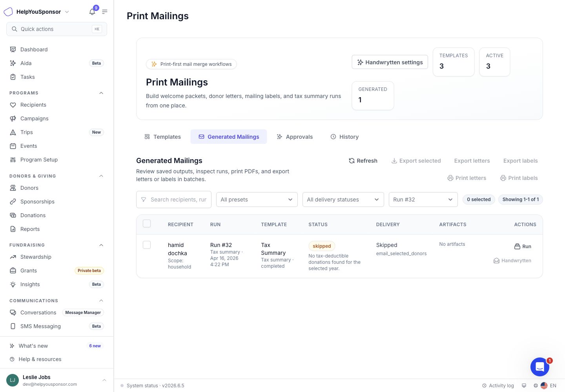Open Reports page
Screen dimensions: 565x392
(56, 229)
